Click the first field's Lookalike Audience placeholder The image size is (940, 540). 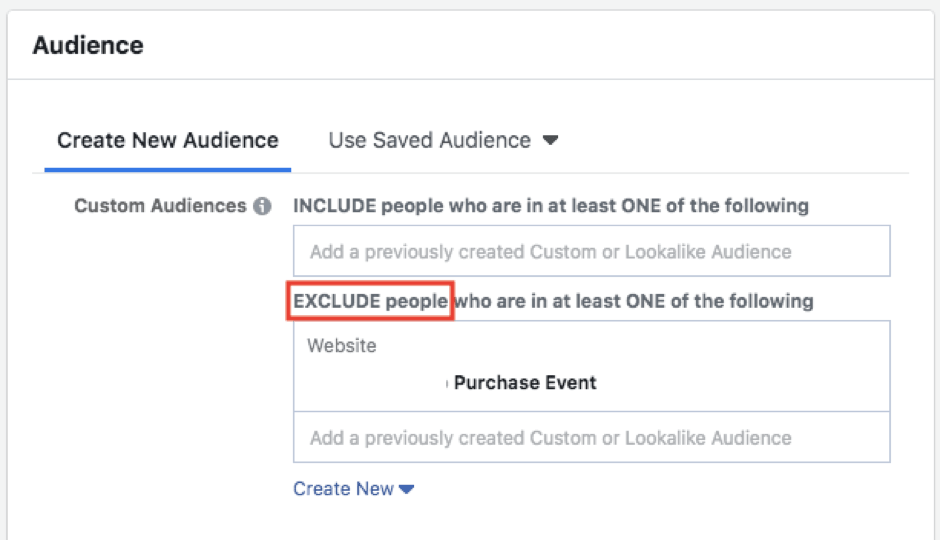point(708,252)
